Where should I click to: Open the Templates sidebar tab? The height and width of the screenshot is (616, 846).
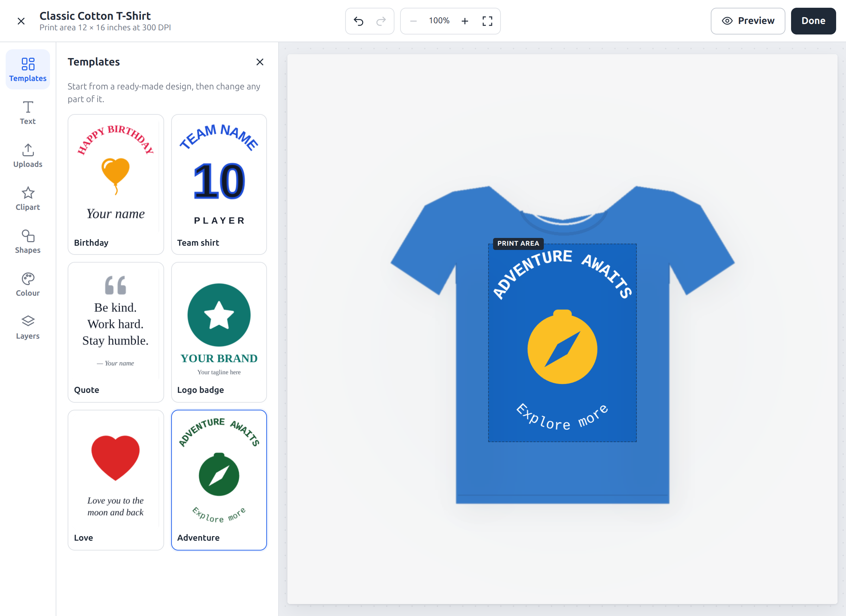click(x=27, y=69)
